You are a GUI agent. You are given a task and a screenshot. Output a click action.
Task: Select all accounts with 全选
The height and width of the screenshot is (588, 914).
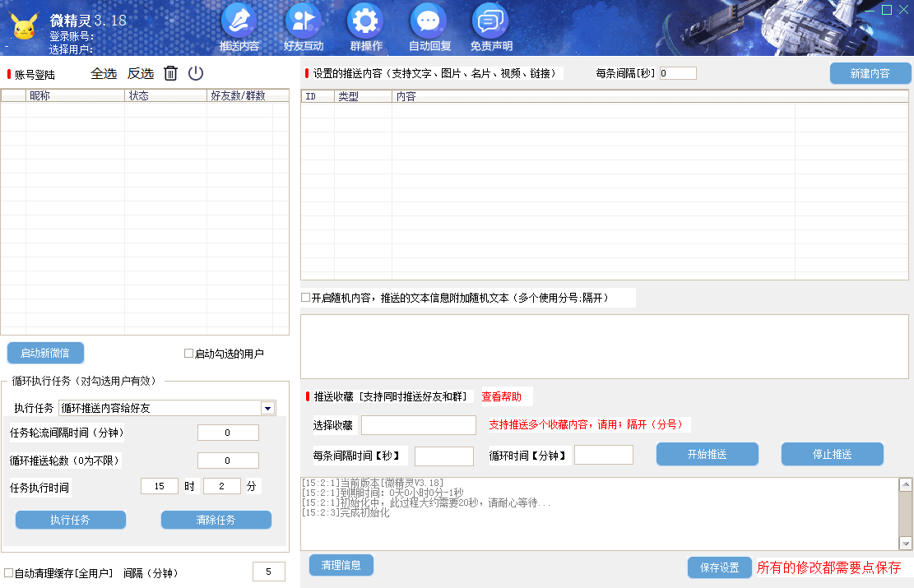(104, 73)
